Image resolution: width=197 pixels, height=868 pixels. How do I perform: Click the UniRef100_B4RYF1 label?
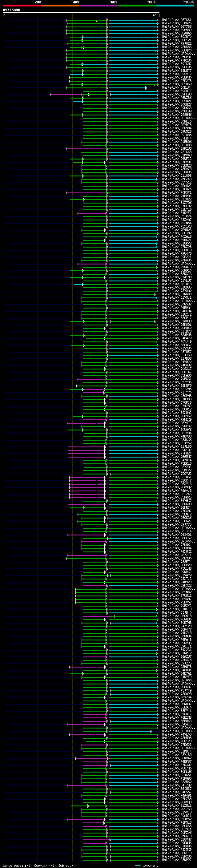pyautogui.click(x=176, y=213)
